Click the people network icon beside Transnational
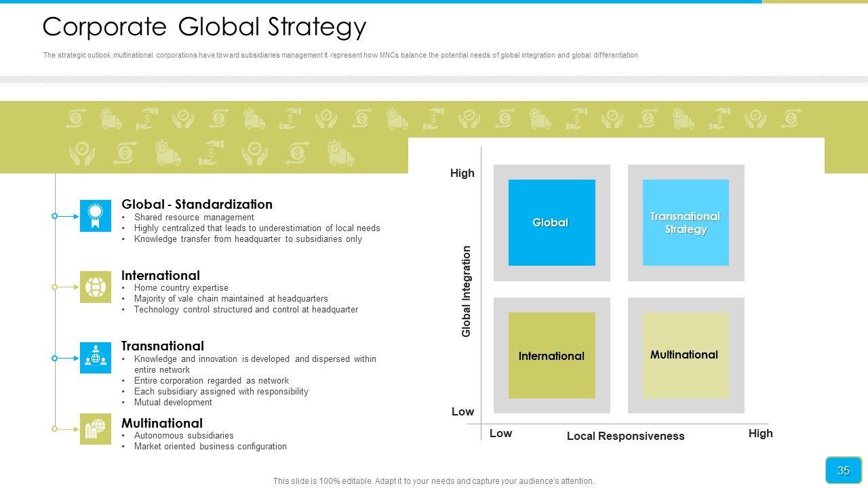 (96, 358)
